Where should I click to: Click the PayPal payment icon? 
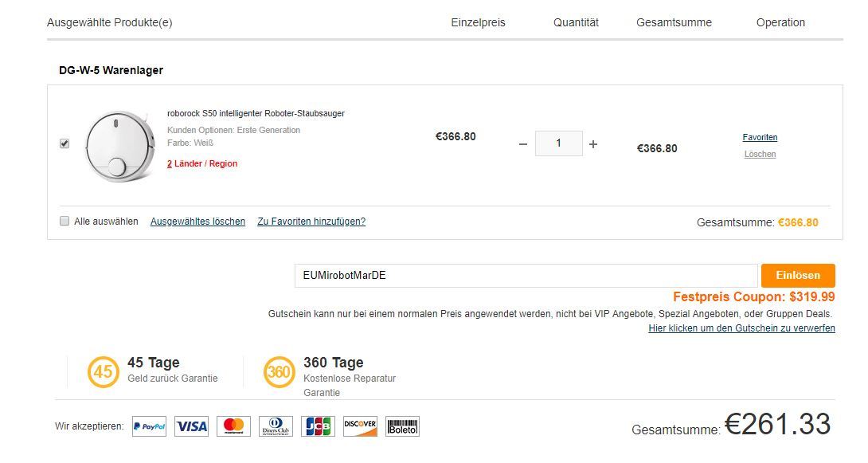(x=149, y=426)
